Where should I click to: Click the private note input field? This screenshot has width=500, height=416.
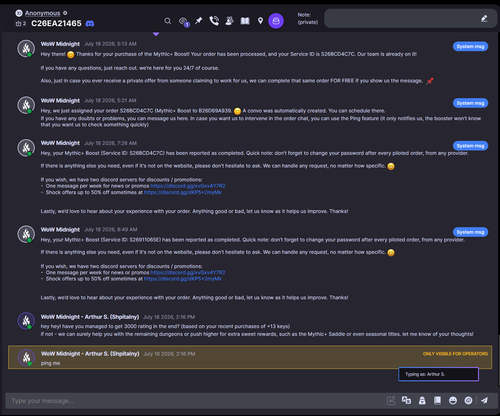click(x=410, y=19)
